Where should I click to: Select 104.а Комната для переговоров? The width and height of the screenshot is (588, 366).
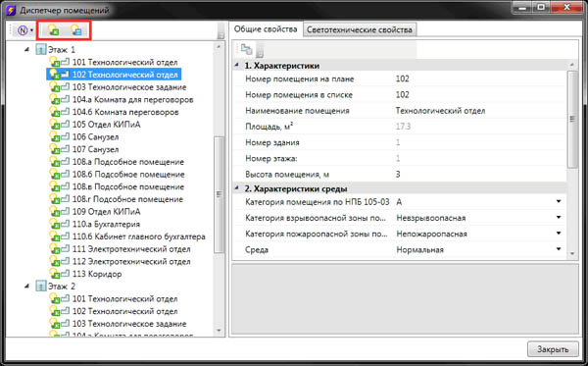point(132,99)
